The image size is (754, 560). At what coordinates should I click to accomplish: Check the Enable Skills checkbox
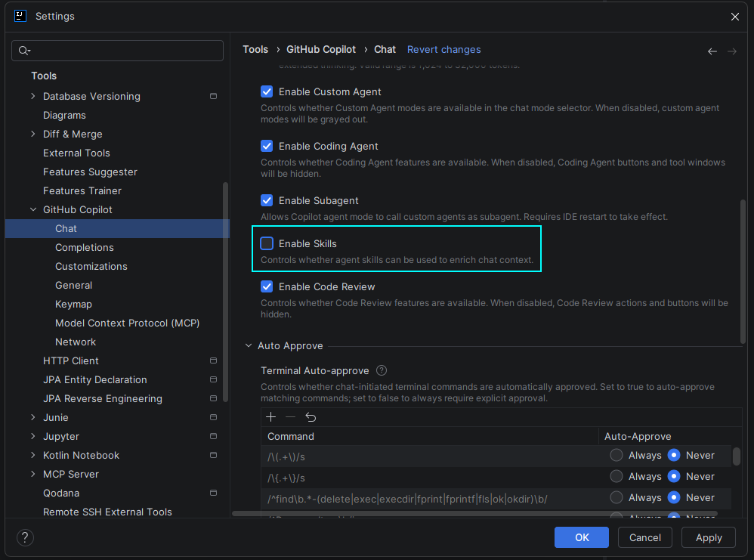pos(267,243)
